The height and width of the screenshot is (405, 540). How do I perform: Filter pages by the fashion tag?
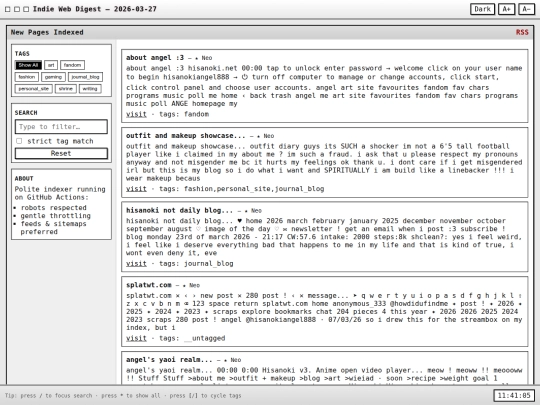27,77
